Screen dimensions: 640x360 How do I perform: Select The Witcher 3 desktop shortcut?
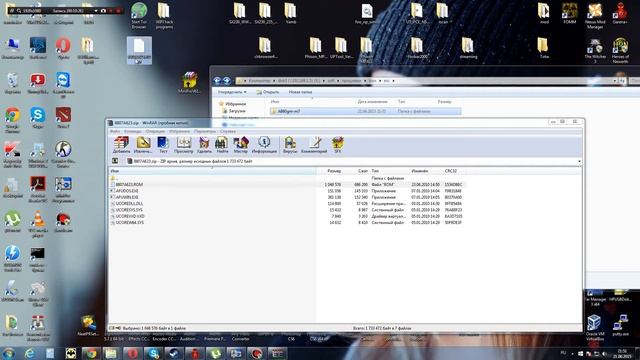coord(595,51)
